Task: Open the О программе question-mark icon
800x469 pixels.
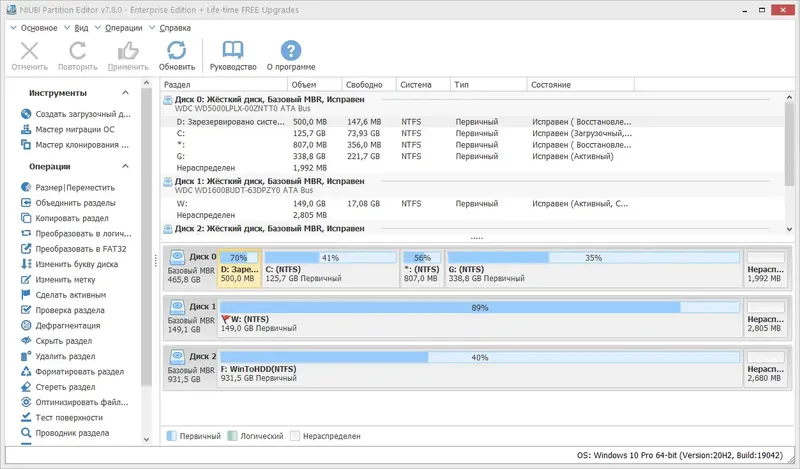Action: pyautogui.click(x=291, y=51)
